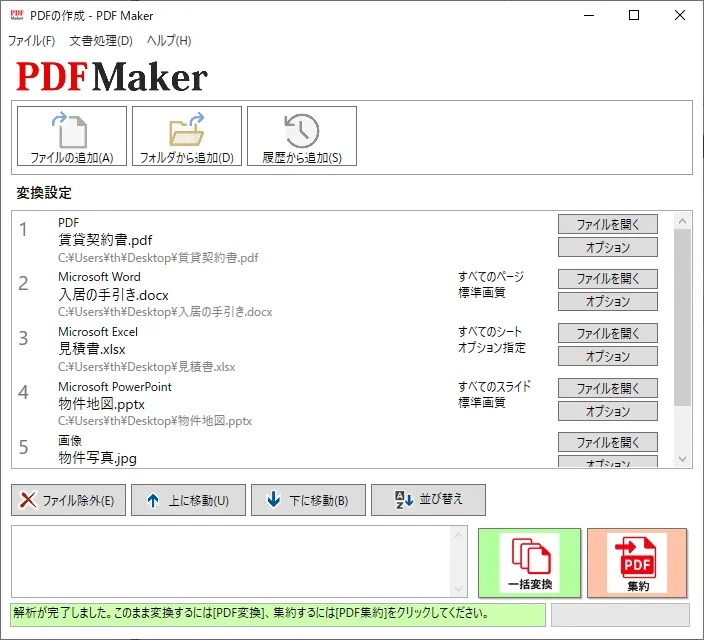
Task: Click row number 3 in file list
Action: 23,338
